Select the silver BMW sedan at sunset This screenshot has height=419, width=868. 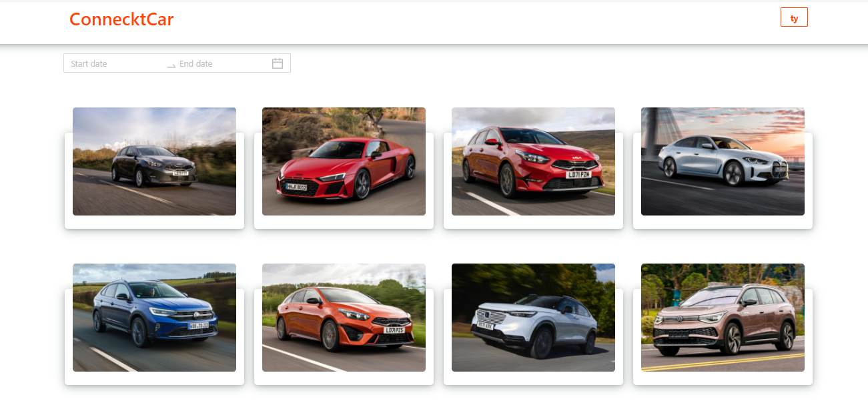pyautogui.click(x=723, y=161)
